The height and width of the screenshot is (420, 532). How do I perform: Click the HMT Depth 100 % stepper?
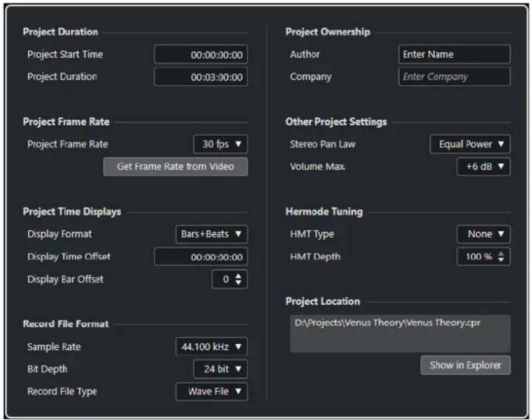pos(483,257)
